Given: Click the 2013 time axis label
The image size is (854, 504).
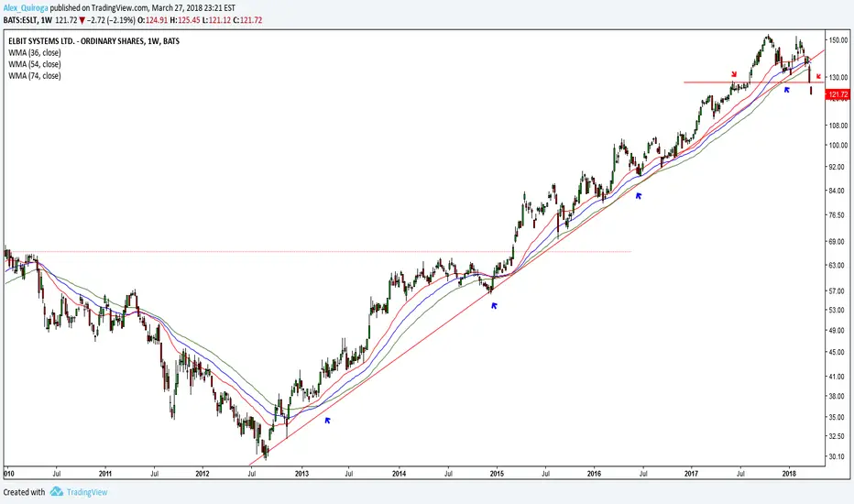Looking at the screenshot, I should point(301,474).
